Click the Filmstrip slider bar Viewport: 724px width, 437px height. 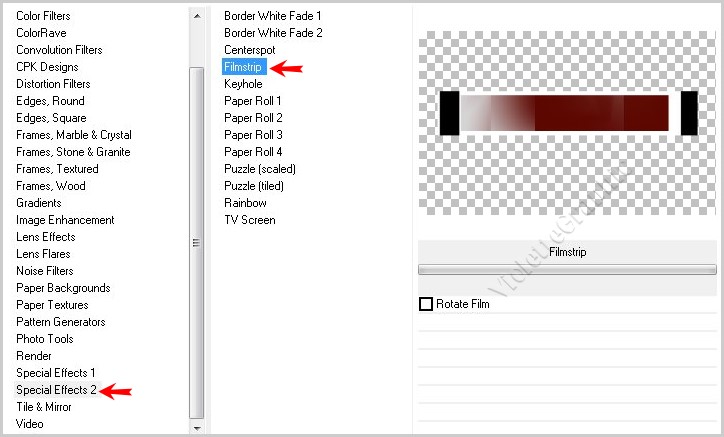coord(567,269)
